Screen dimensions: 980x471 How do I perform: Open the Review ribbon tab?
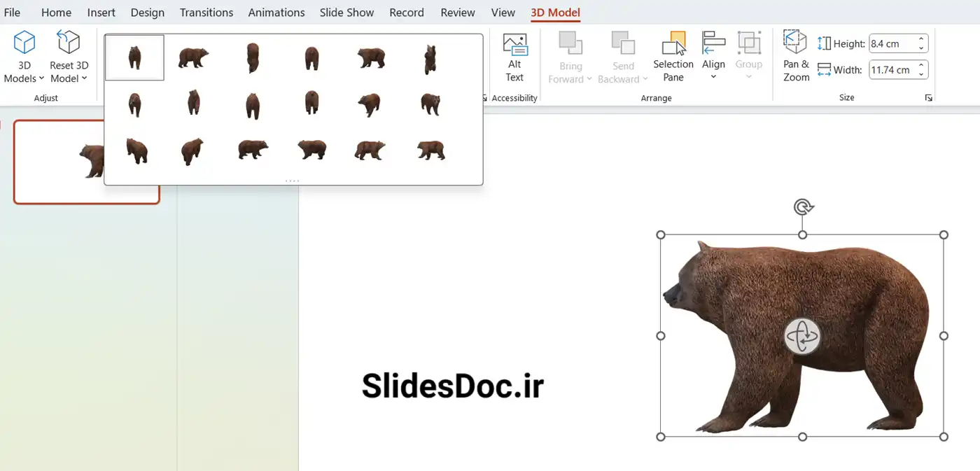click(457, 12)
